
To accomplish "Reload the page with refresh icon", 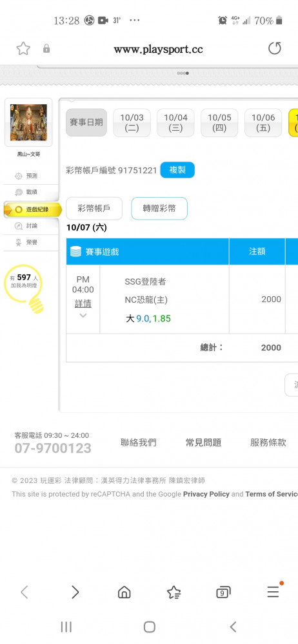I will pyautogui.click(x=275, y=48).
